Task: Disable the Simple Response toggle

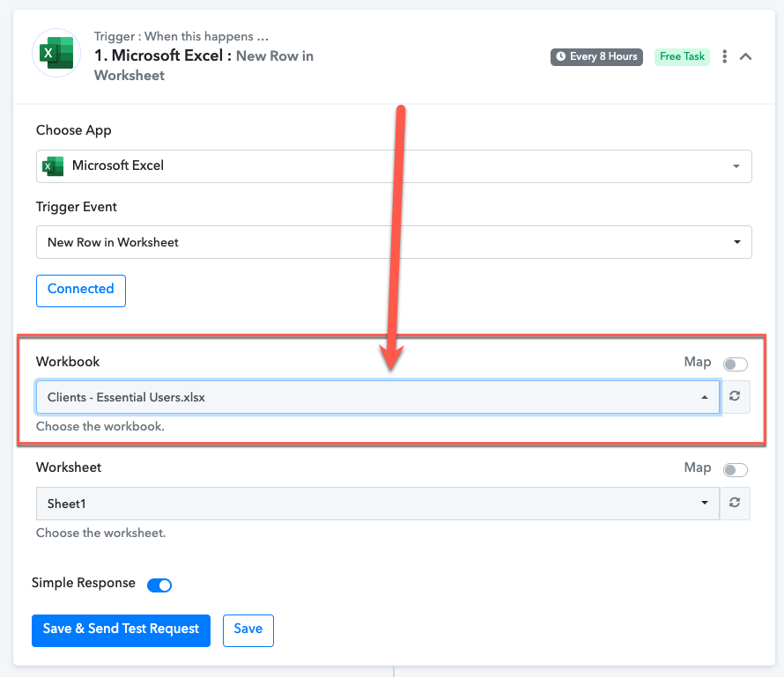Action: pos(159,585)
